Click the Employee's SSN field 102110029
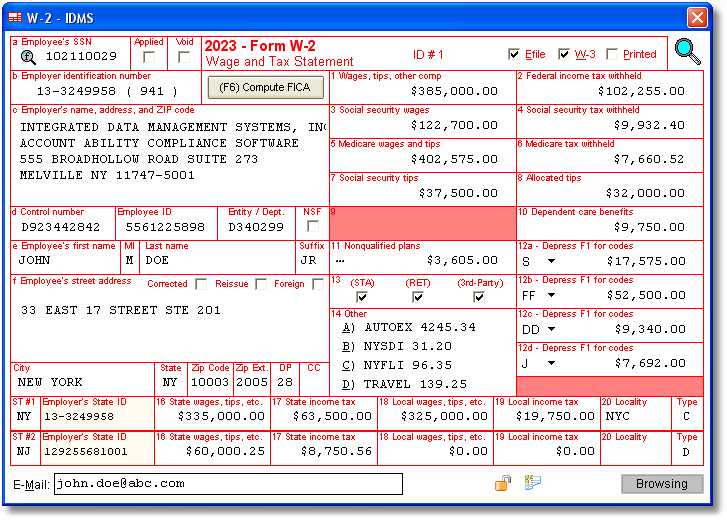727x520 pixels. click(81, 57)
